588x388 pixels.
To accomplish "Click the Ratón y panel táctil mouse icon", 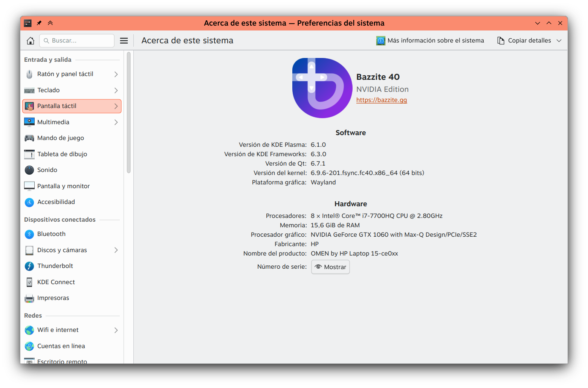I will [29, 74].
